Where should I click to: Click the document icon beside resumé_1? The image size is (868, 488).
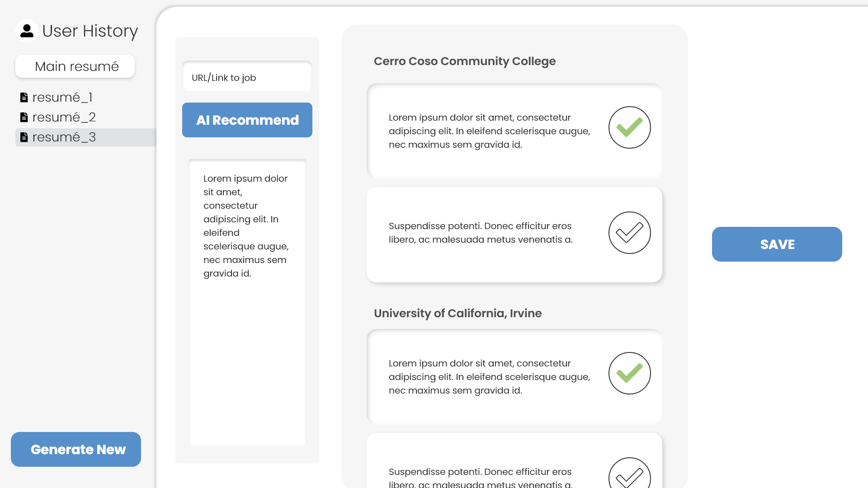point(24,97)
